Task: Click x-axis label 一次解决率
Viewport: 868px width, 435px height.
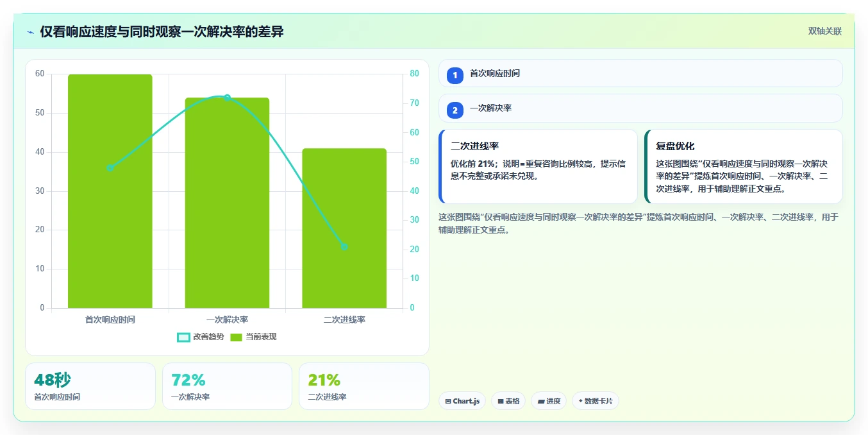Action: point(227,320)
